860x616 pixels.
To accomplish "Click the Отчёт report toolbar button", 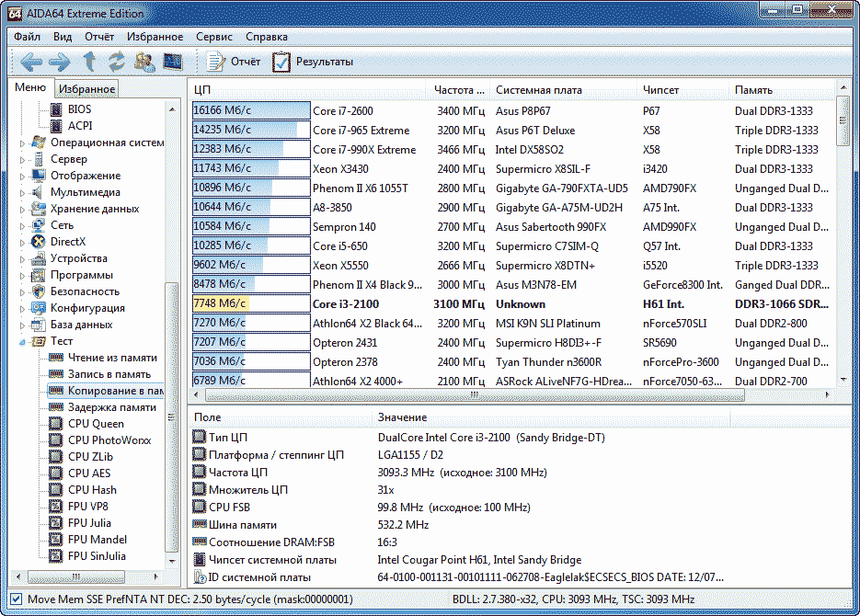I will click(x=233, y=62).
